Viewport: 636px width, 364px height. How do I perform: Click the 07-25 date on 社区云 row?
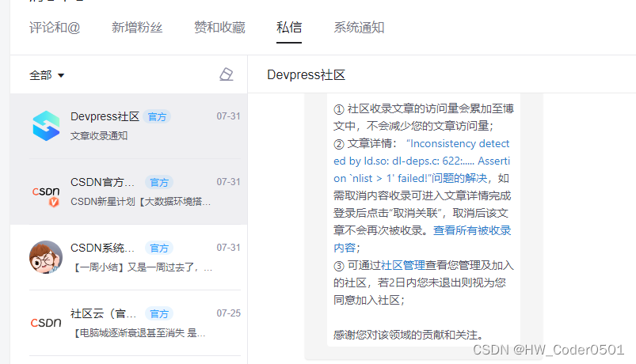tap(228, 313)
